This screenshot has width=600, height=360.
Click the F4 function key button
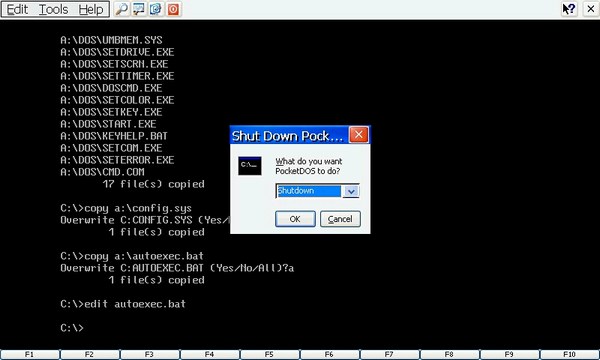(x=209, y=355)
